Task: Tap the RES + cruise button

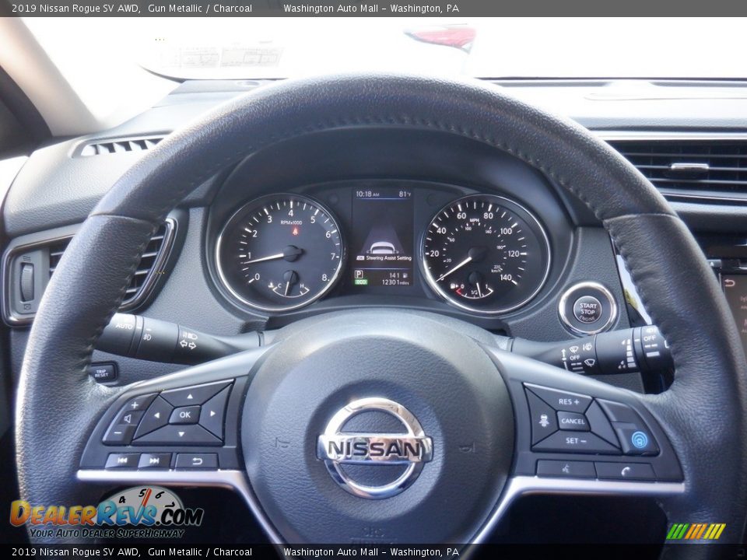Action: coord(568,401)
